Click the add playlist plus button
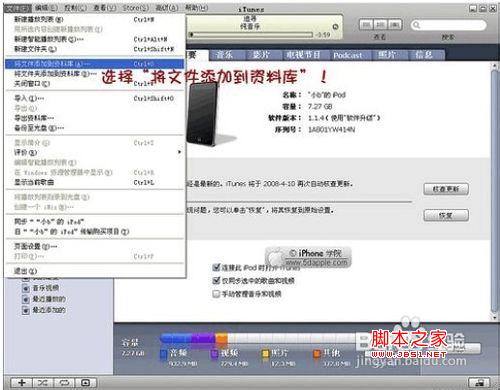This screenshot has height=390, width=500. click(x=22, y=382)
